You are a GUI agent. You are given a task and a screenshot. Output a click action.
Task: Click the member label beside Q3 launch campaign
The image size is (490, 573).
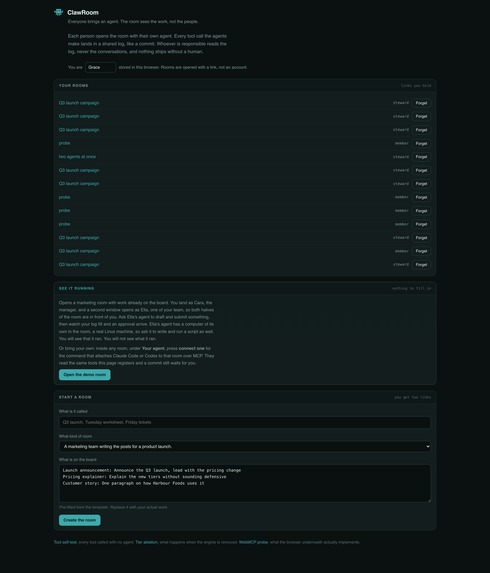point(402,251)
